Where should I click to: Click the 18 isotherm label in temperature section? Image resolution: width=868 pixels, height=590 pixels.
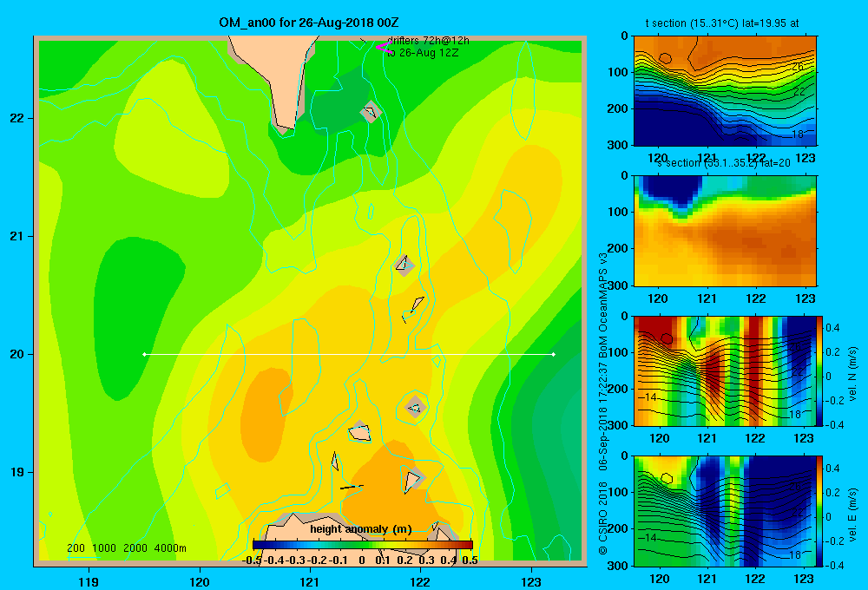click(x=797, y=134)
